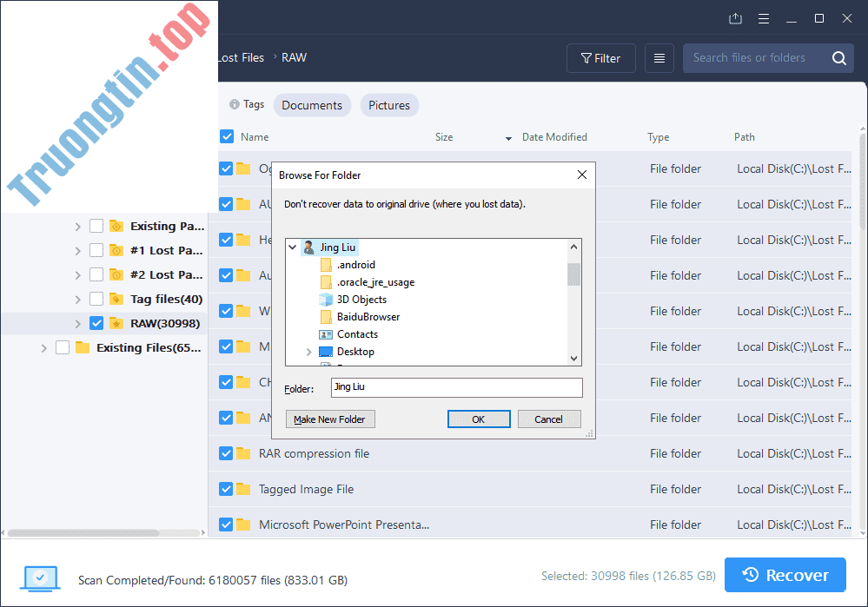Click the Folder name input field

(456, 387)
